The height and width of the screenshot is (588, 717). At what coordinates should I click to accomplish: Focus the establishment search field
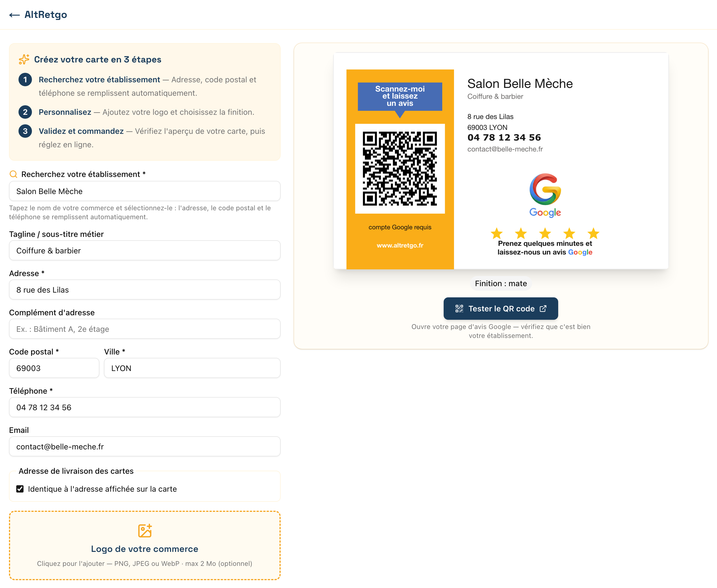[145, 191]
